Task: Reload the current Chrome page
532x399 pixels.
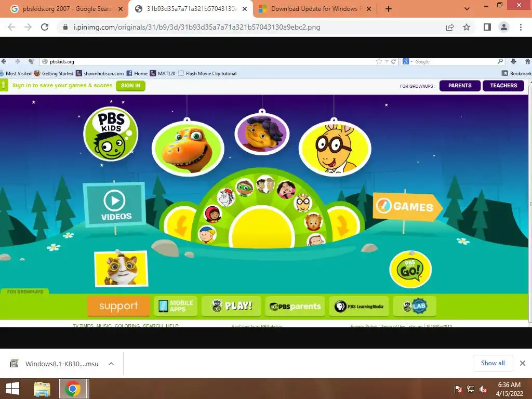Action: (x=45, y=27)
